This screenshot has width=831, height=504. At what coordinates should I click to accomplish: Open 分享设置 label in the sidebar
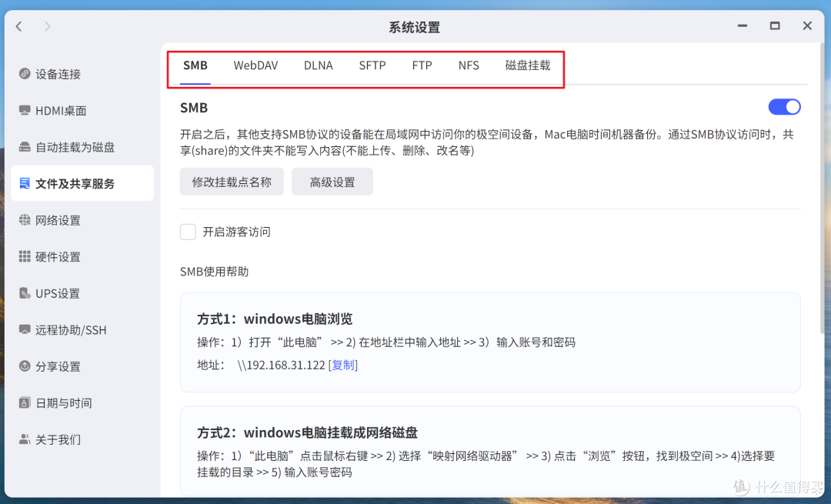pos(58,367)
